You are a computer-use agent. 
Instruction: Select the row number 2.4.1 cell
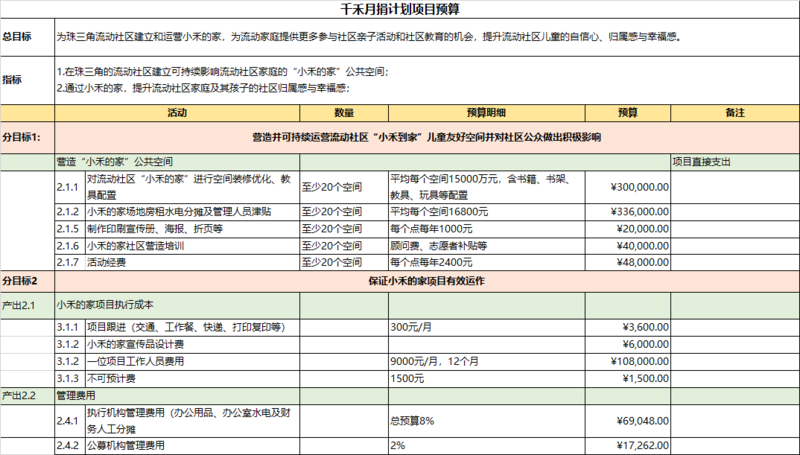[x=69, y=421]
